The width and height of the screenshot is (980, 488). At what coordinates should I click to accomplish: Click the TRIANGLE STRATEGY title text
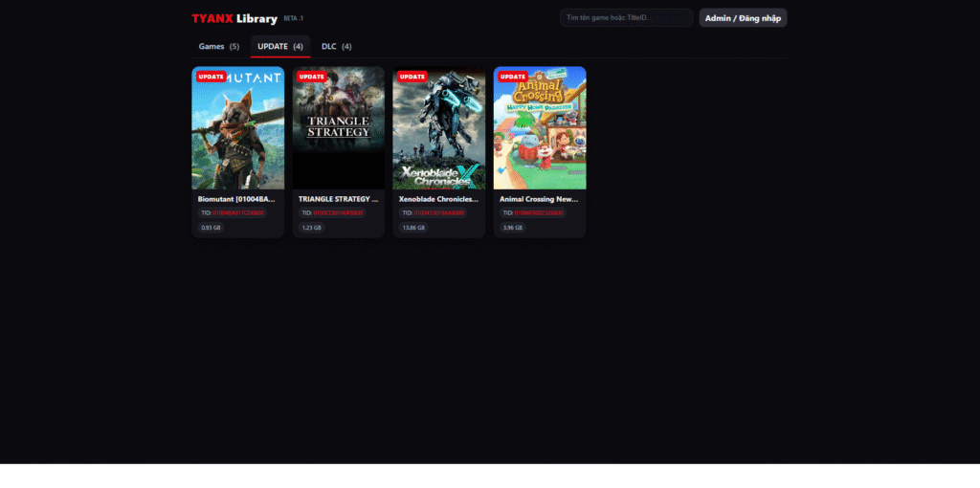click(338, 199)
